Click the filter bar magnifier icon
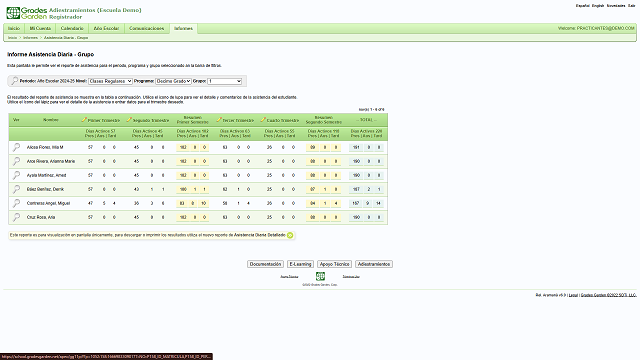Viewport: 640px width, 360px height. coord(15,81)
